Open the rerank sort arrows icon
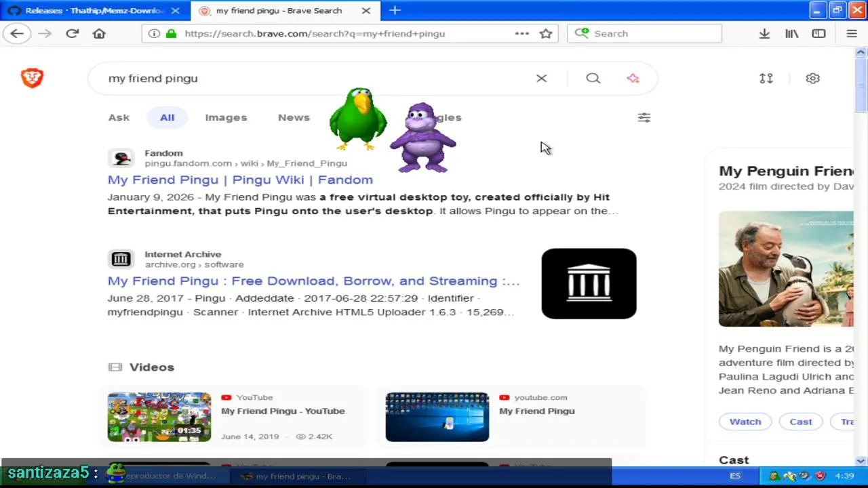The width and height of the screenshot is (868, 488). (x=766, y=78)
